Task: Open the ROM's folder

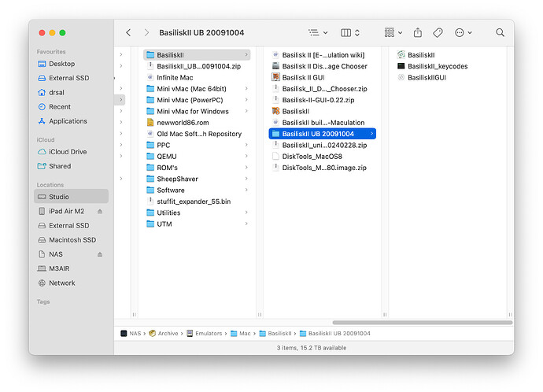Action: click(x=197, y=168)
